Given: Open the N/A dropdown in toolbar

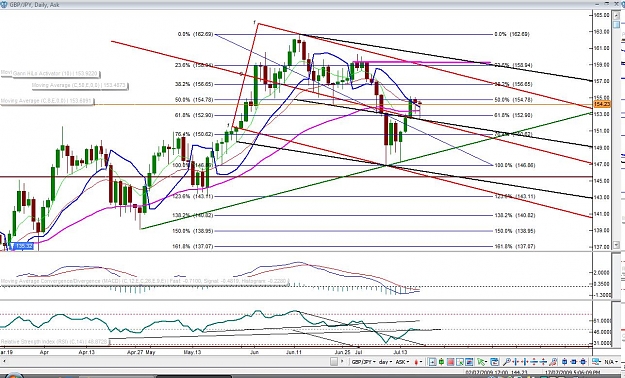Looking at the screenshot, I should [x=611, y=362].
